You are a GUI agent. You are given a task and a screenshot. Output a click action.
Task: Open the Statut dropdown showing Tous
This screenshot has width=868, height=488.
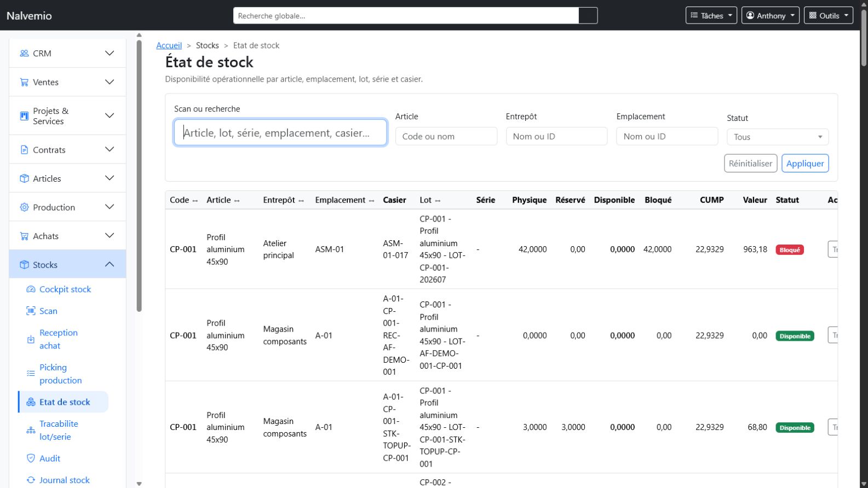pyautogui.click(x=778, y=137)
